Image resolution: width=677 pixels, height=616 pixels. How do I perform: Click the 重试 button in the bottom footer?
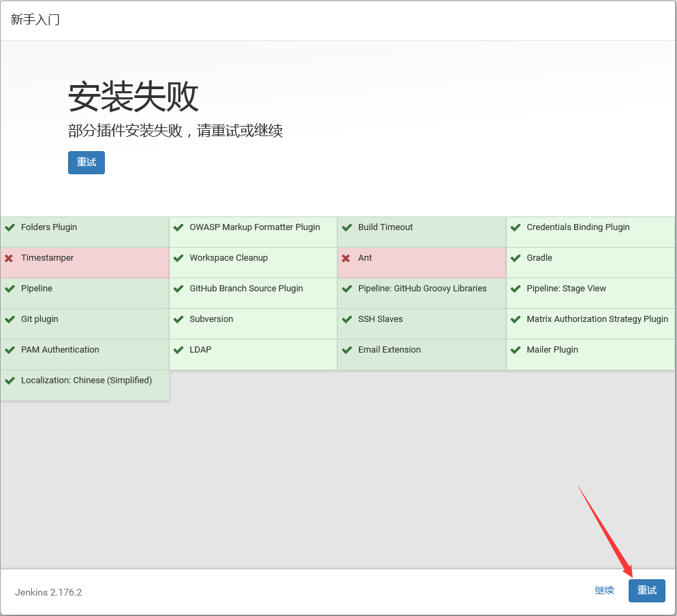point(647,591)
